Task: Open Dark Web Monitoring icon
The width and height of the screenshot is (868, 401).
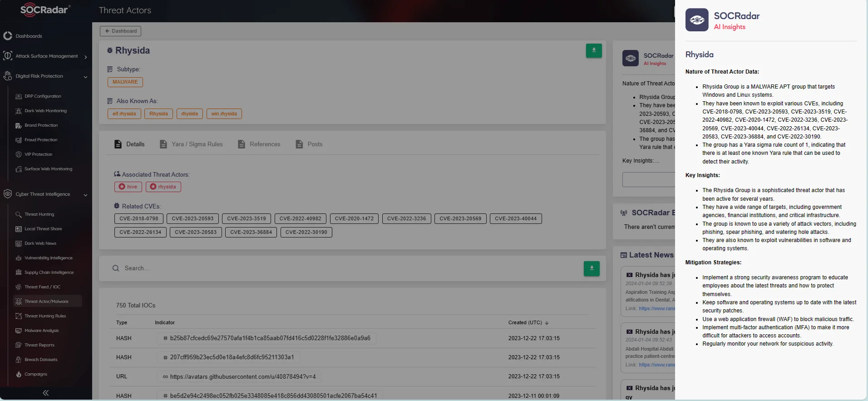Action: point(19,111)
